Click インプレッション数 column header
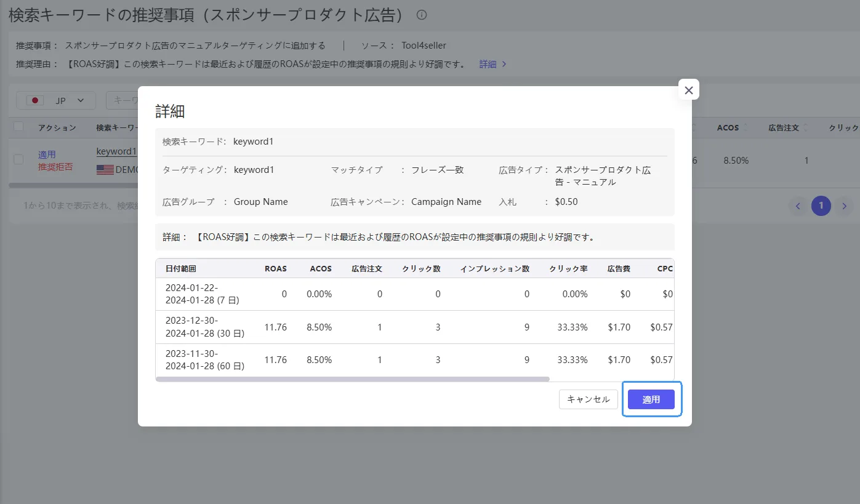Image resolution: width=860 pixels, height=504 pixels. coord(495,269)
